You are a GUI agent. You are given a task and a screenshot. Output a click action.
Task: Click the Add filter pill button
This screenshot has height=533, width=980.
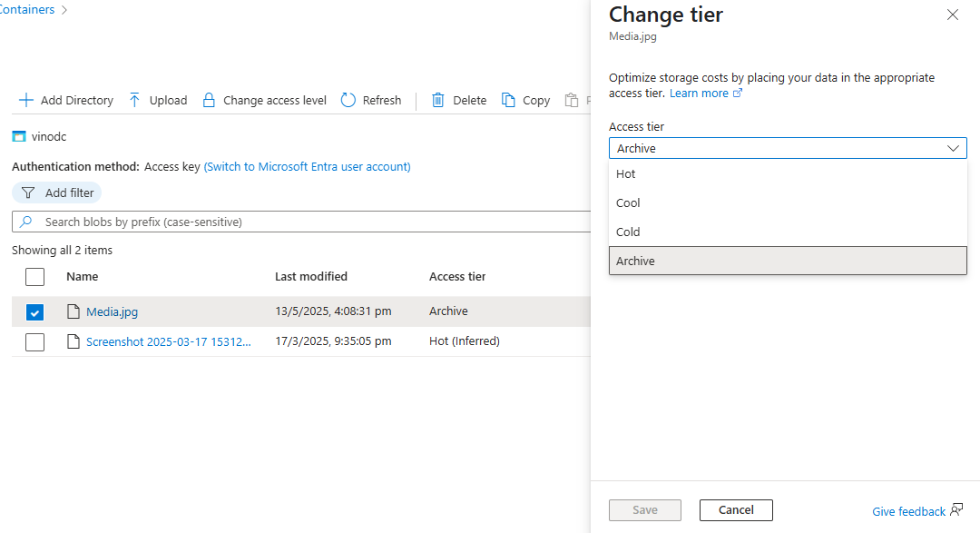pos(57,192)
